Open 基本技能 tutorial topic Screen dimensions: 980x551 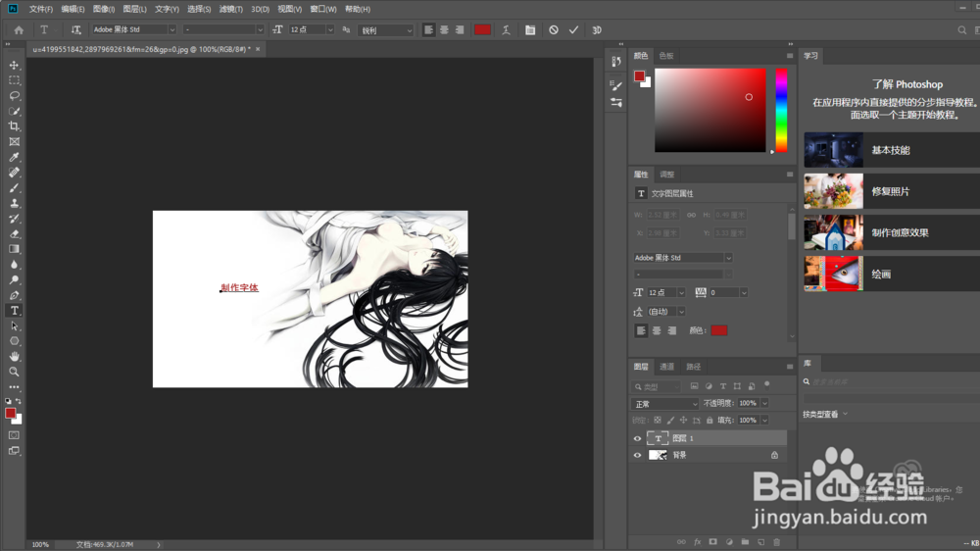pos(892,150)
